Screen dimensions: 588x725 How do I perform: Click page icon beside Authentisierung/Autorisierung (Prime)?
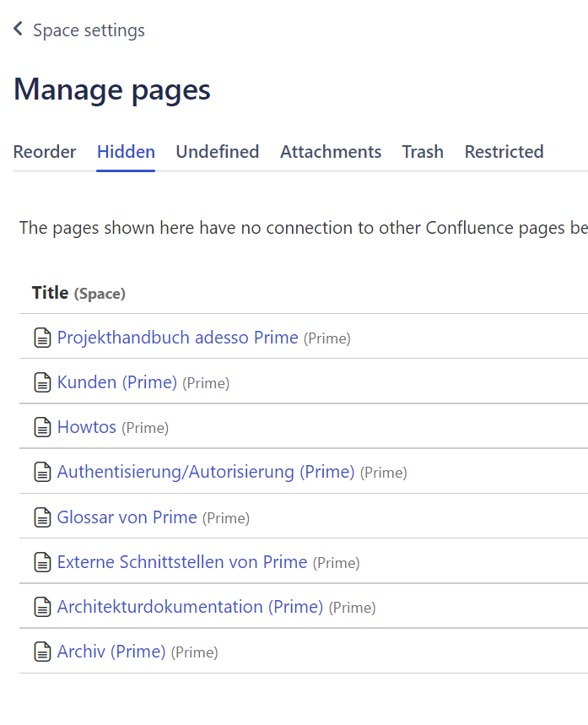tap(41, 473)
